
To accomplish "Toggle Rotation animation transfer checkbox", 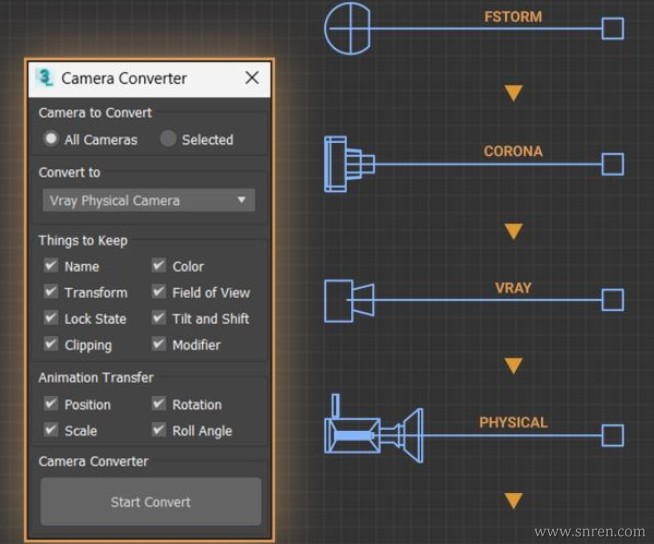I will point(159,404).
